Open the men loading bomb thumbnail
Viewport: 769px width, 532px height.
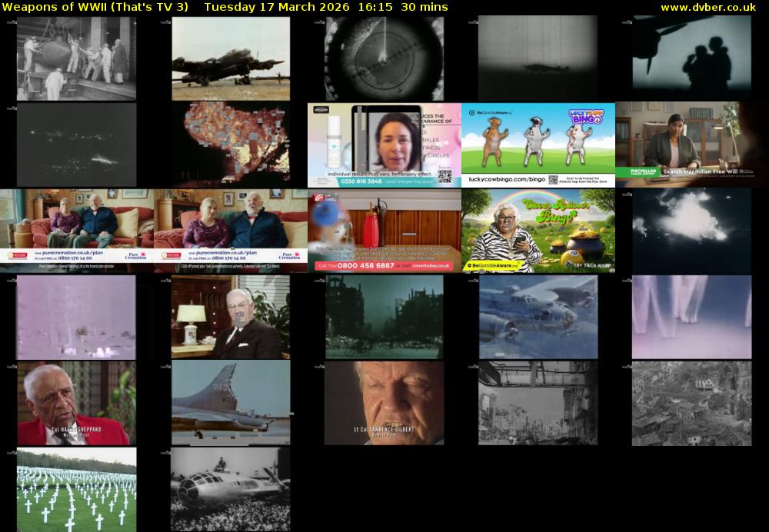click(76, 58)
